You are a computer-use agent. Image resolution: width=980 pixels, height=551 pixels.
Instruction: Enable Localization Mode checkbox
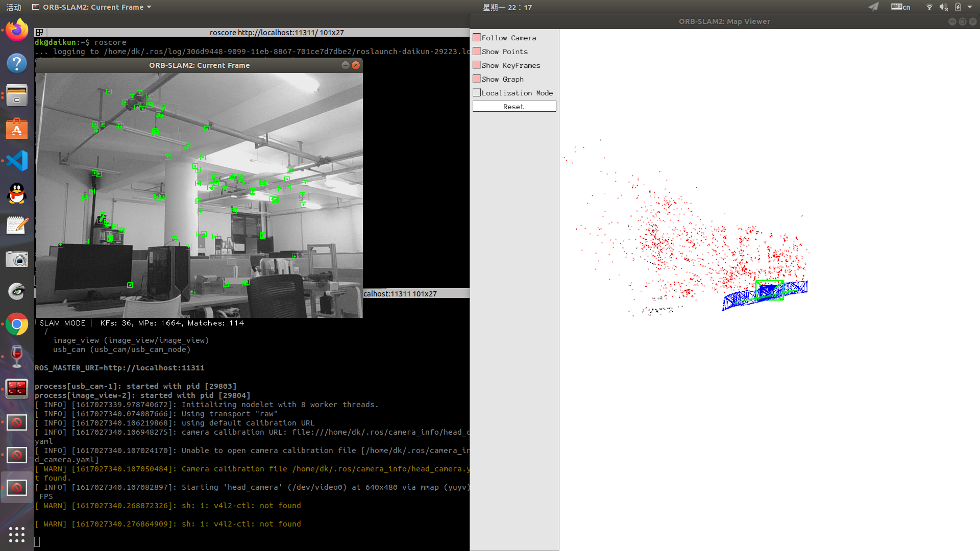click(477, 93)
